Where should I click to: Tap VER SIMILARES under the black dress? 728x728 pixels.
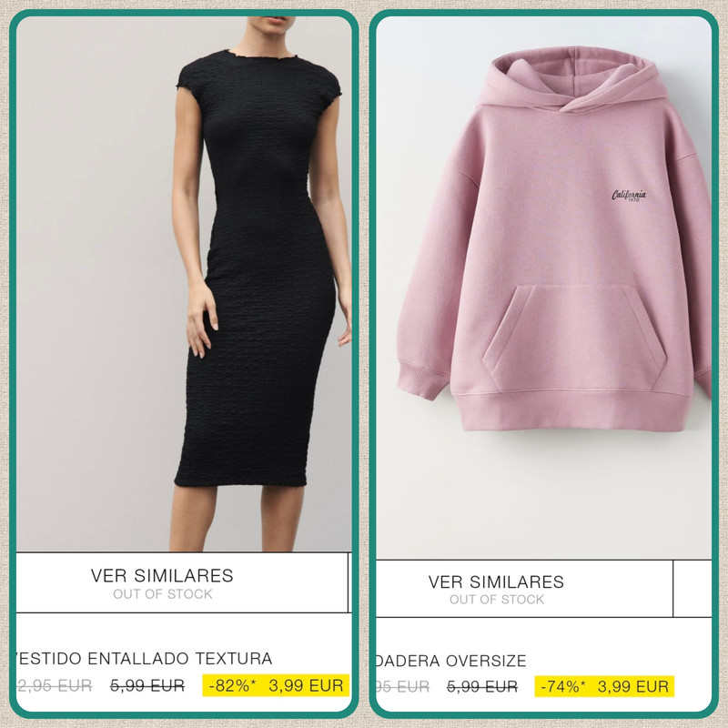[162, 576]
